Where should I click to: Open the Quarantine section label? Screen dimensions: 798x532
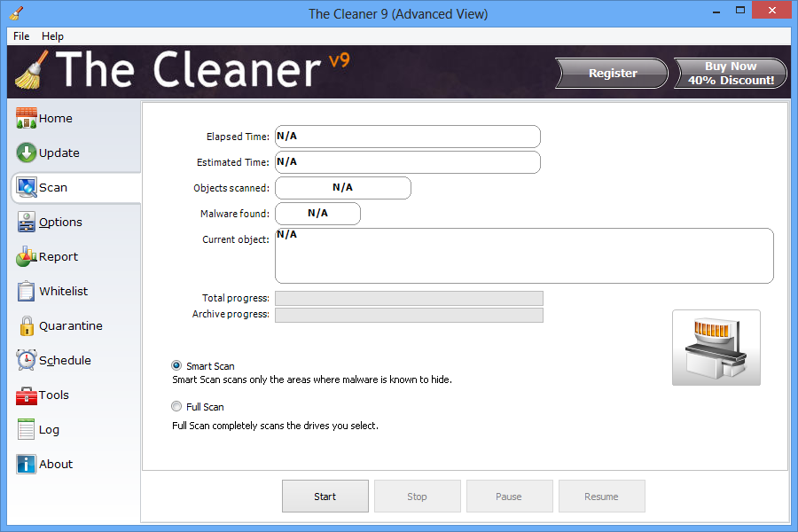click(x=71, y=325)
